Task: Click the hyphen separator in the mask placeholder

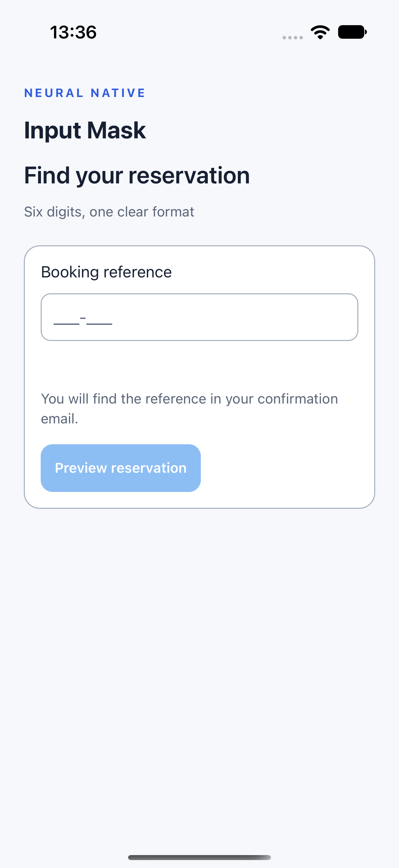Action: 83,317
